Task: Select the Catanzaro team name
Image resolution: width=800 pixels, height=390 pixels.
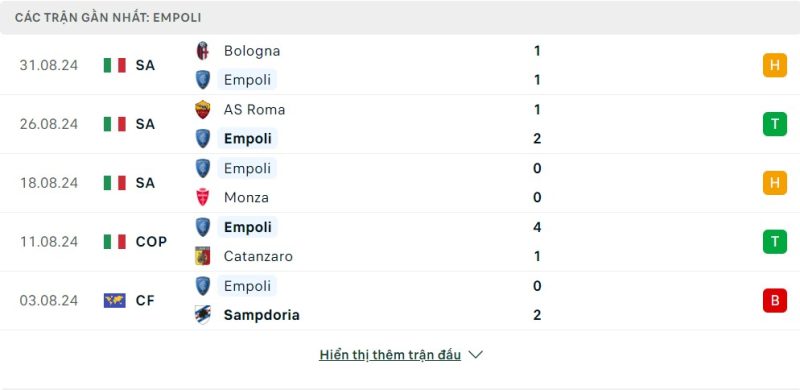Action: click(x=258, y=256)
